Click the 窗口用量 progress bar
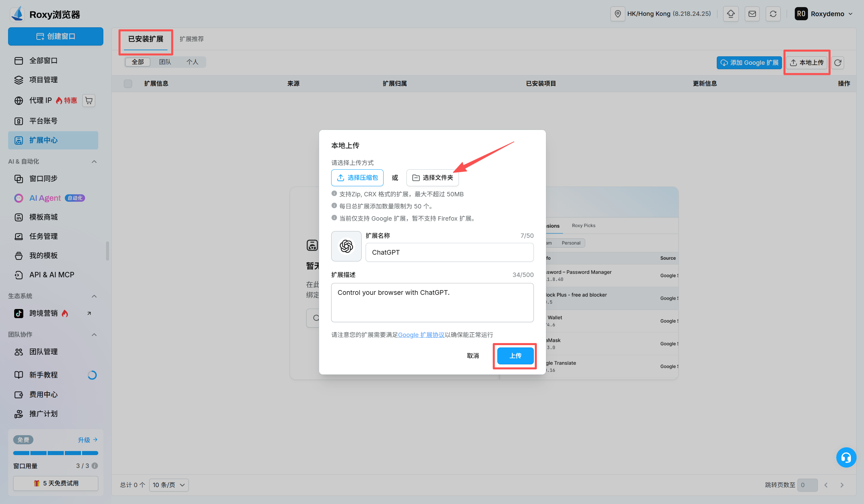Image resolution: width=864 pixels, height=504 pixels. tap(56, 453)
